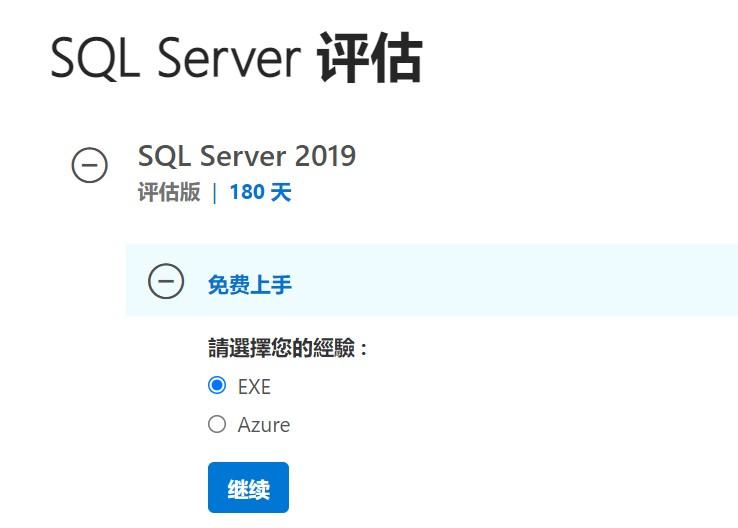Click the 继续 button
The image size is (738, 528).
[248, 488]
